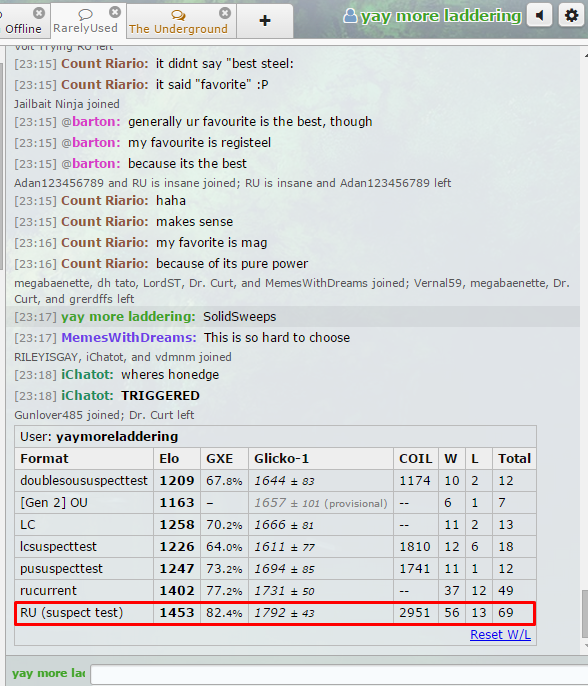Click MemesWithDreams username in chat
This screenshot has height=686, width=588.
pos(129,338)
